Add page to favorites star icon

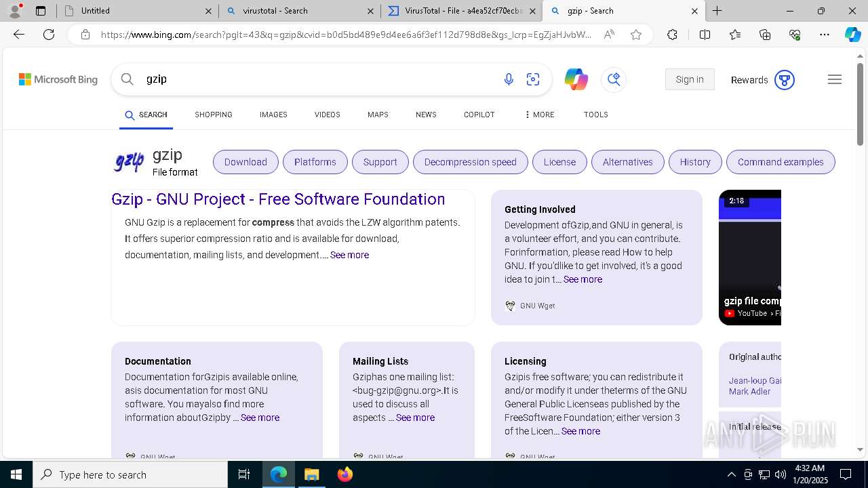pos(636,35)
